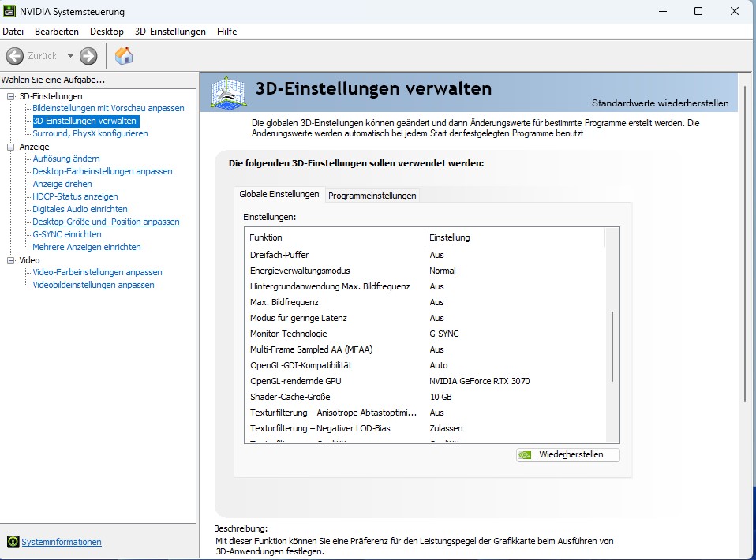Click the Home house icon in toolbar

click(124, 55)
